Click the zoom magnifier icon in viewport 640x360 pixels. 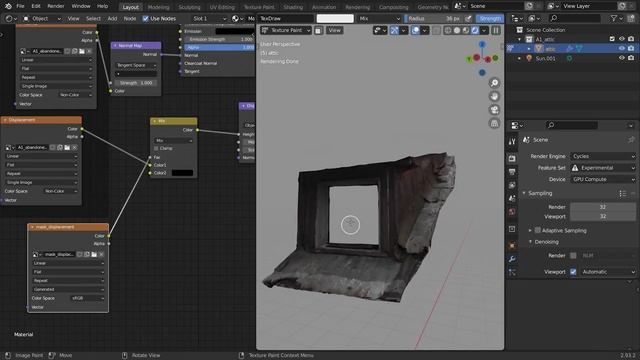(494, 83)
